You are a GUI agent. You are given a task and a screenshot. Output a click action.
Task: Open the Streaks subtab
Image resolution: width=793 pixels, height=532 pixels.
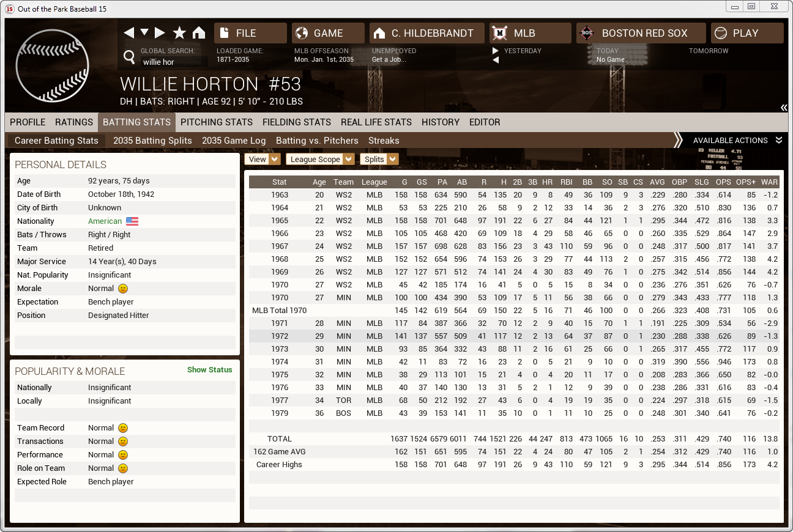tap(384, 141)
